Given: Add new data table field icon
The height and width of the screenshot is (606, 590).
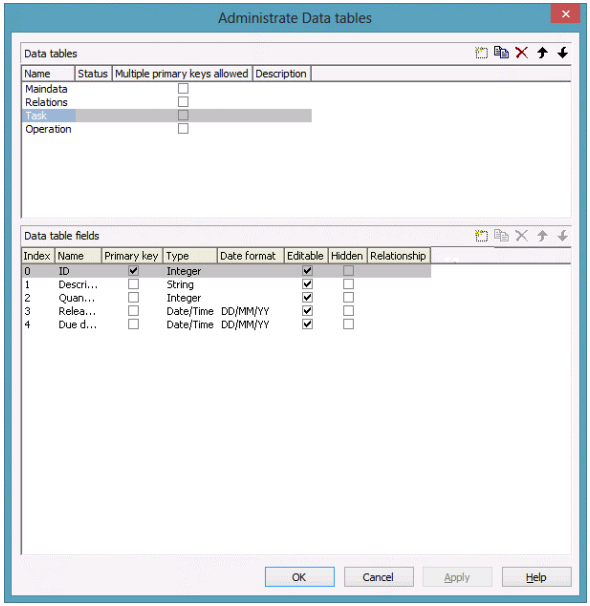Looking at the screenshot, I should tap(481, 236).
